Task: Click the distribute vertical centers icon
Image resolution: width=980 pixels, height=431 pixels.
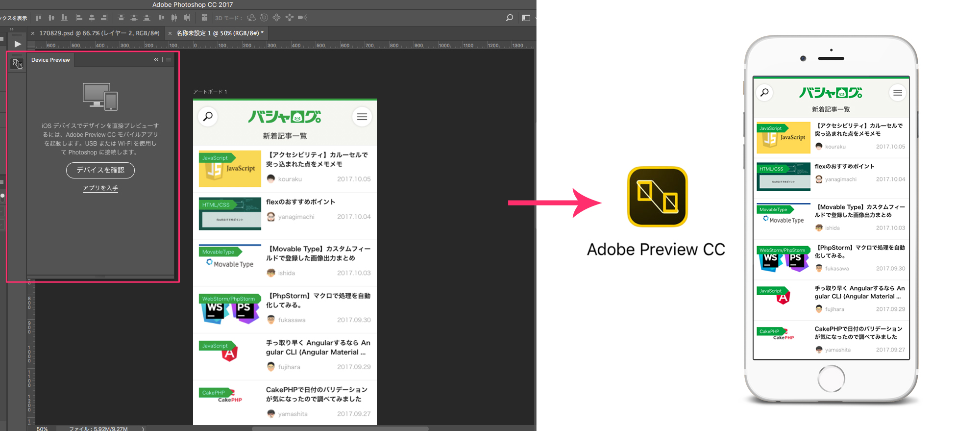Action: (x=134, y=18)
